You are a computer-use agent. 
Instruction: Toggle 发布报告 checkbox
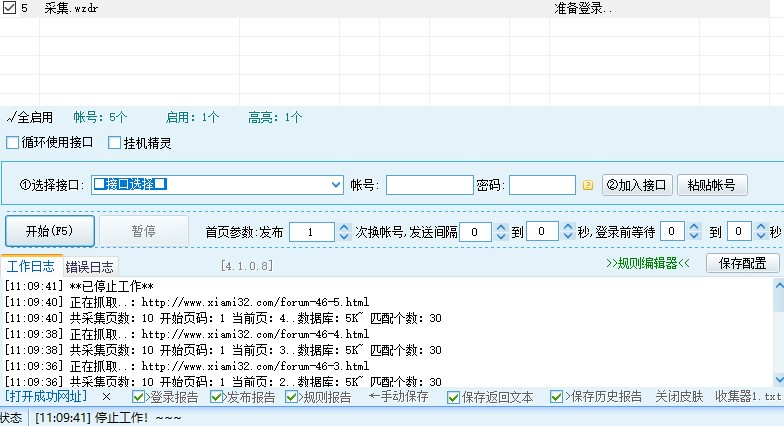216,397
